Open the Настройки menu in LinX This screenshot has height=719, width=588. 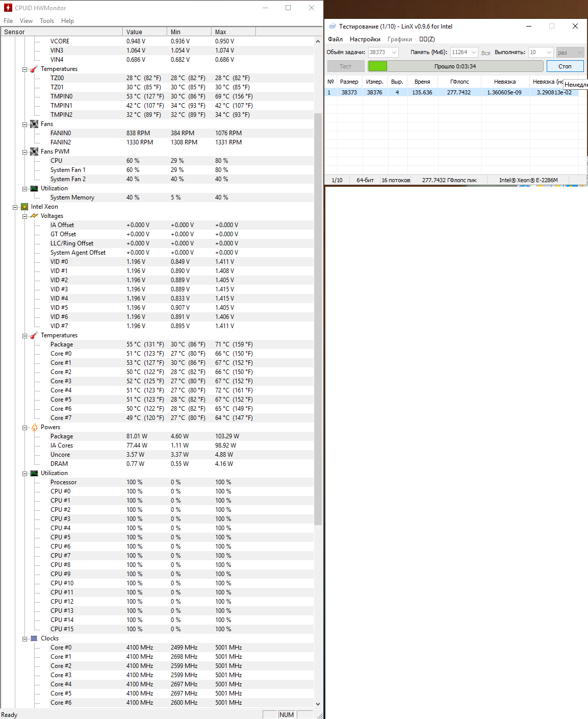pos(365,39)
